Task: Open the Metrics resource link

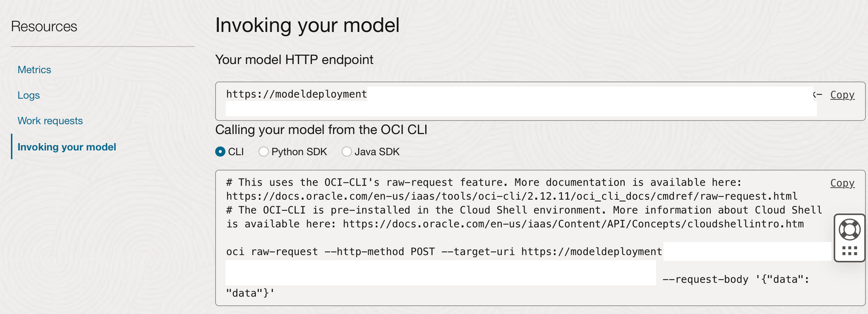Action: (x=34, y=69)
